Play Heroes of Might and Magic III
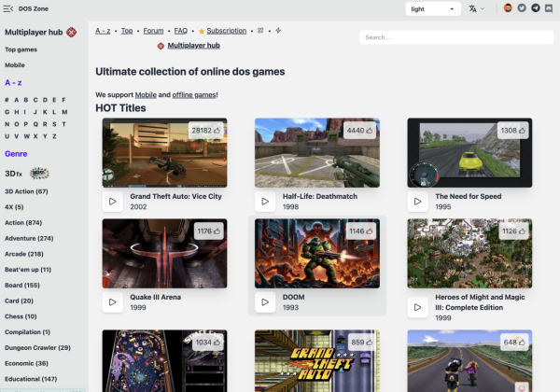This screenshot has width=560, height=392. (x=417, y=307)
